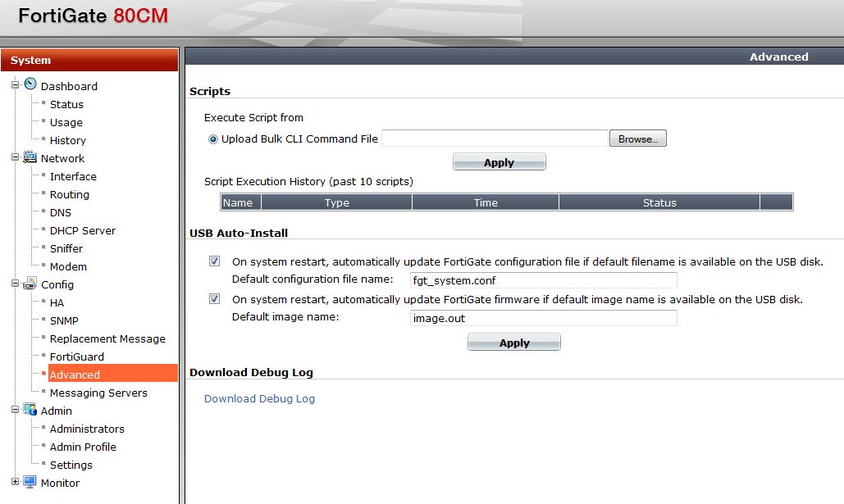This screenshot has height=504, width=844.
Task: Open the Administrators page
Action: click(x=87, y=429)
